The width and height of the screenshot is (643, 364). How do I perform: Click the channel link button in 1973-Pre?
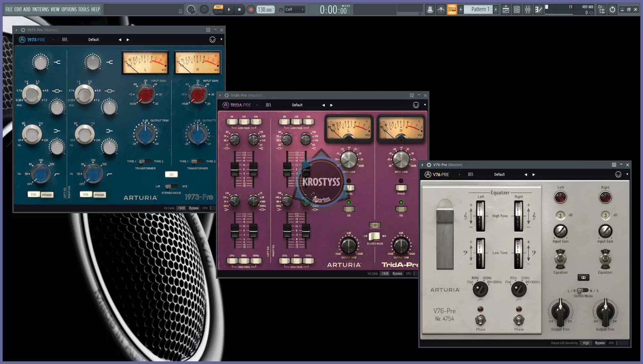coord(171,174)
